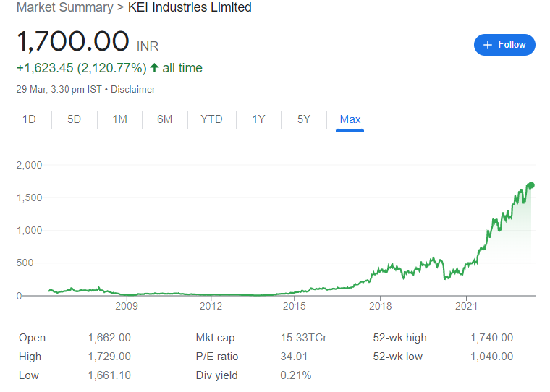This screenshot has height=392, width=550.
Task: Select the 5D time range tab
Action: [x=74, y=119]
